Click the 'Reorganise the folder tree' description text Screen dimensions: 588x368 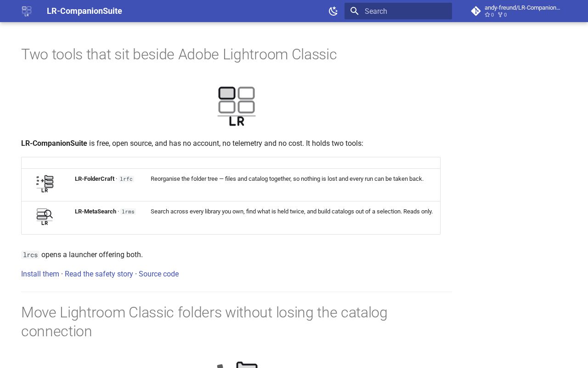pyautogui.click(x=287, y=179)
